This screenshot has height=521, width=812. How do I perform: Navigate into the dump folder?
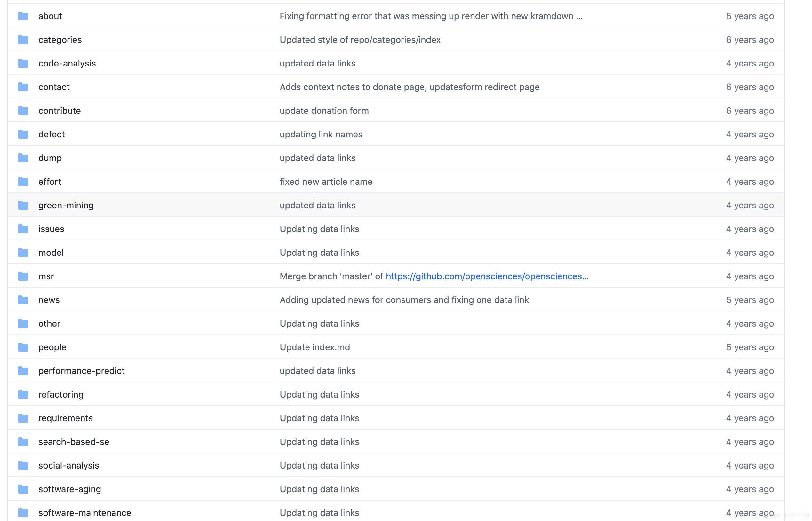point(50,158)
